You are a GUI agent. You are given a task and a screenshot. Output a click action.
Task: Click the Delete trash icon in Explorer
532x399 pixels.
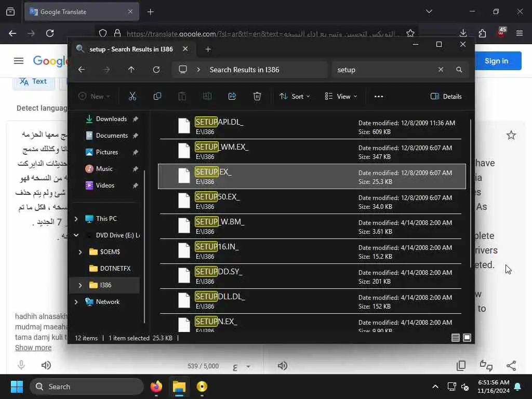click(257, 96)
